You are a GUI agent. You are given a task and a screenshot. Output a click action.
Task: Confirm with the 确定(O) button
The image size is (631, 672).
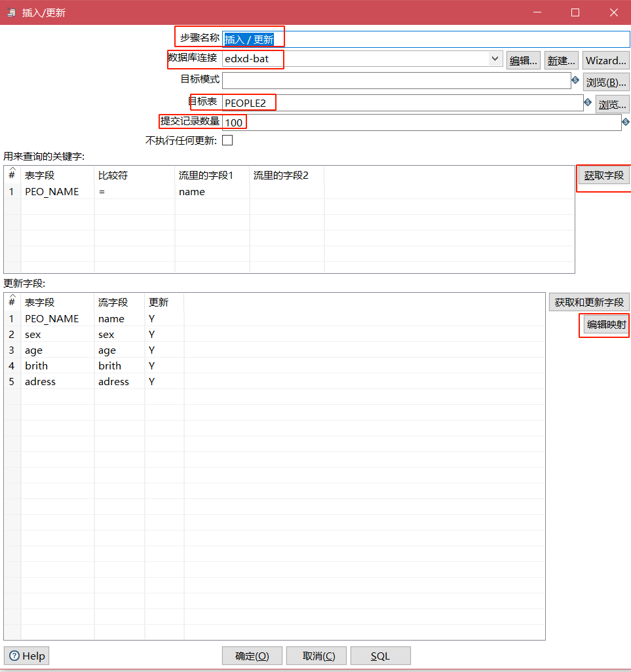[252, 656]
